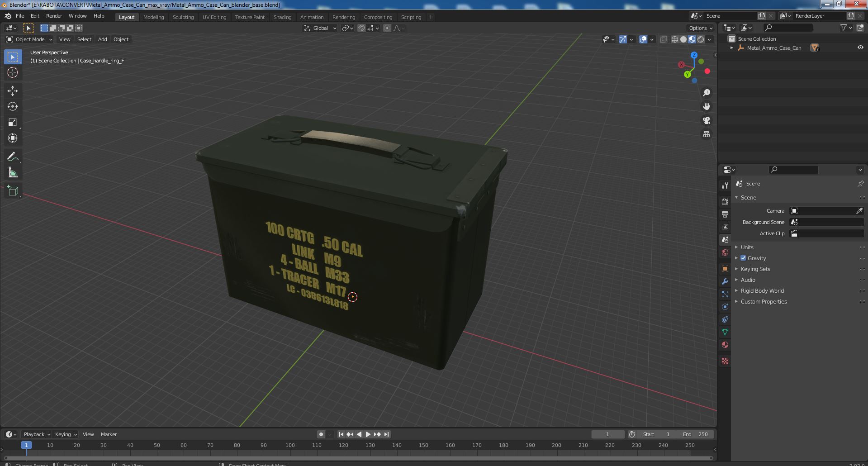Screen dimensions: 868x466
Task: Click the zoom magnifier viewport button
Action: 706,93
